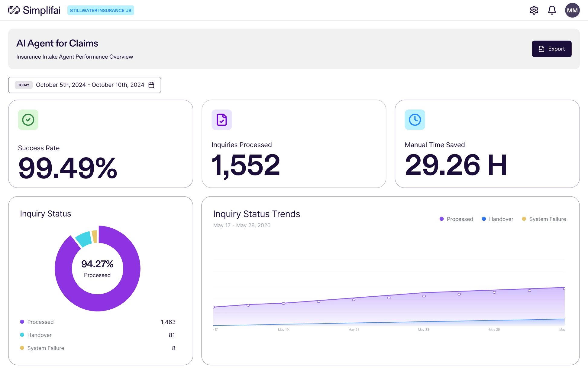Click the Manual Time Saved value 29.26 H
This screenshot has height=378, width=588.
pos(456,165)
